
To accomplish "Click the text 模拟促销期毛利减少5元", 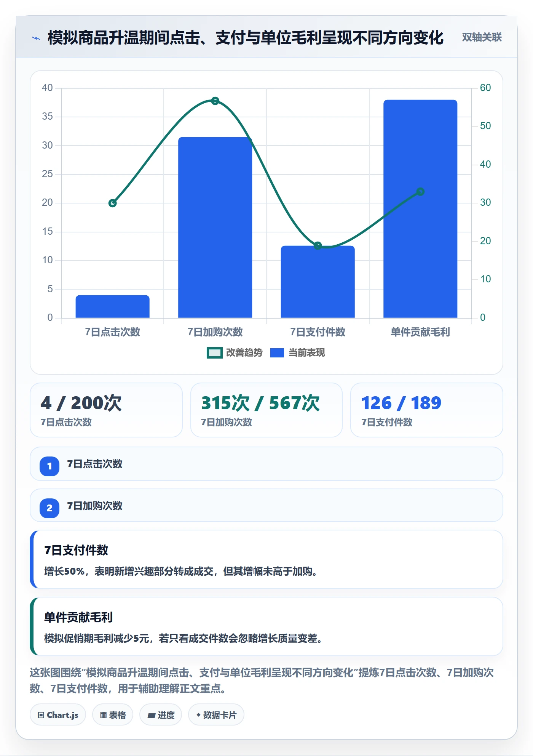I will (97, 639).
